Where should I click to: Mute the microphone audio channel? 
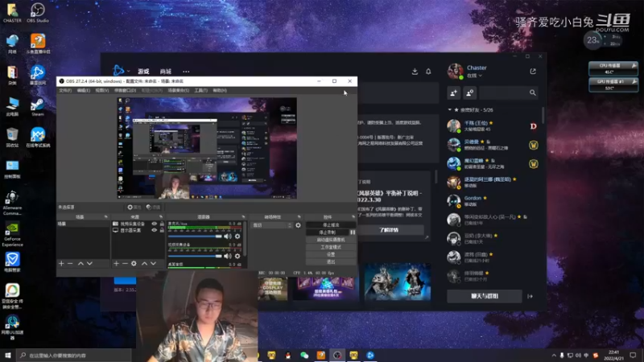tap(228, 237)
